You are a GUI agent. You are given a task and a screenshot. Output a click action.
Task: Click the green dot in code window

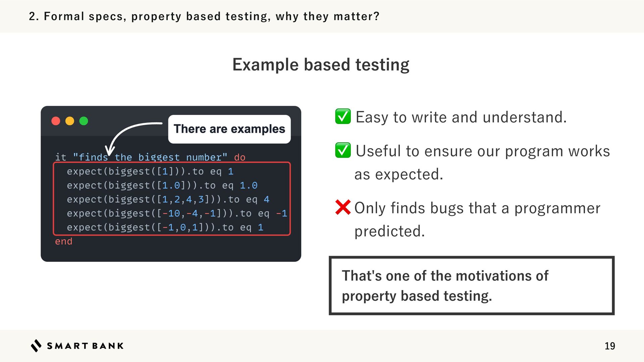pyautogui.click(x=84, y=121)
